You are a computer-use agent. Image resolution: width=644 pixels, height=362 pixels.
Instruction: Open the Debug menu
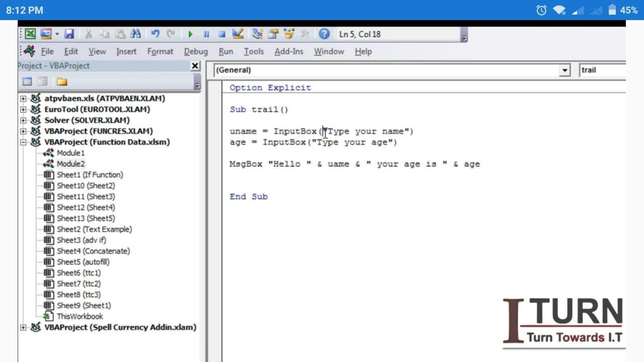196,51
